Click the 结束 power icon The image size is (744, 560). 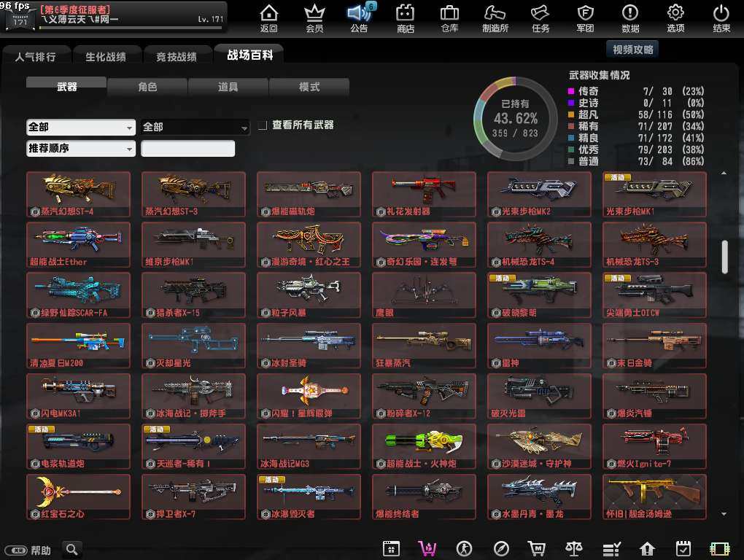pyautogui.click(x=721, y=18)
